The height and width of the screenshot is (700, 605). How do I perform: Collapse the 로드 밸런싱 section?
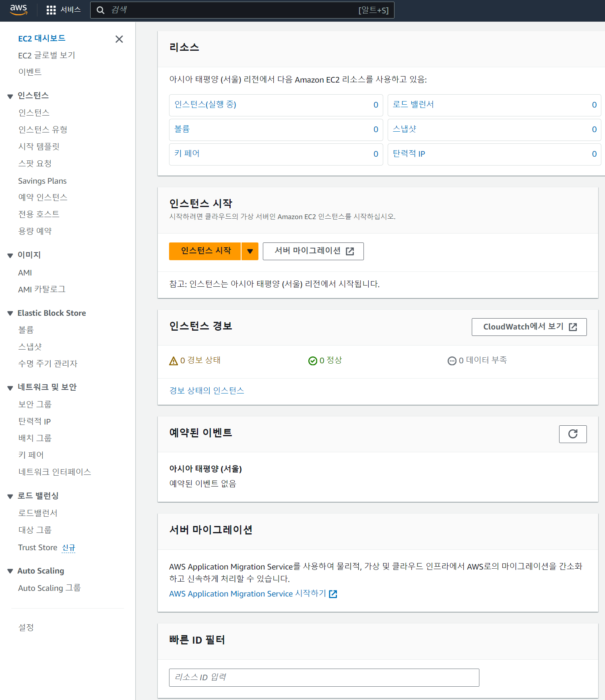tap(10, 496)
